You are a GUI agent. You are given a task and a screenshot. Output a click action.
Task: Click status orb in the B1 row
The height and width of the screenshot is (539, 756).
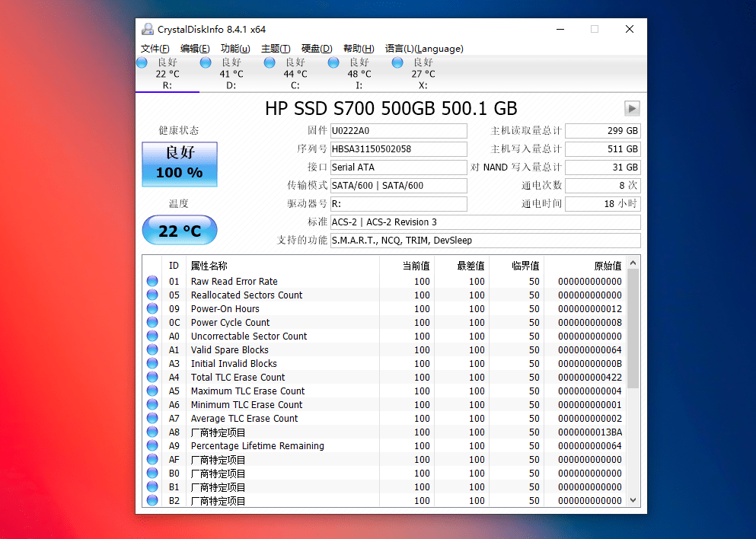coord(152,487)
